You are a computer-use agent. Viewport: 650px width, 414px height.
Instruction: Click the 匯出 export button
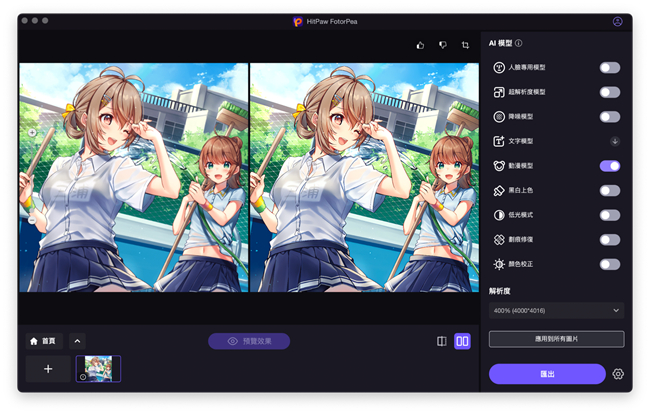click(547, 374)
